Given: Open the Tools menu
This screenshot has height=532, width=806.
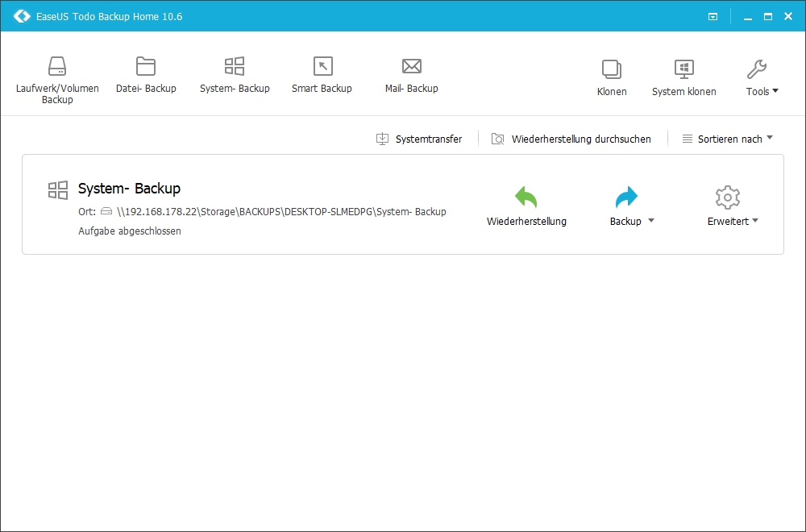Looking at the screenshot, I should pos(762,78).
